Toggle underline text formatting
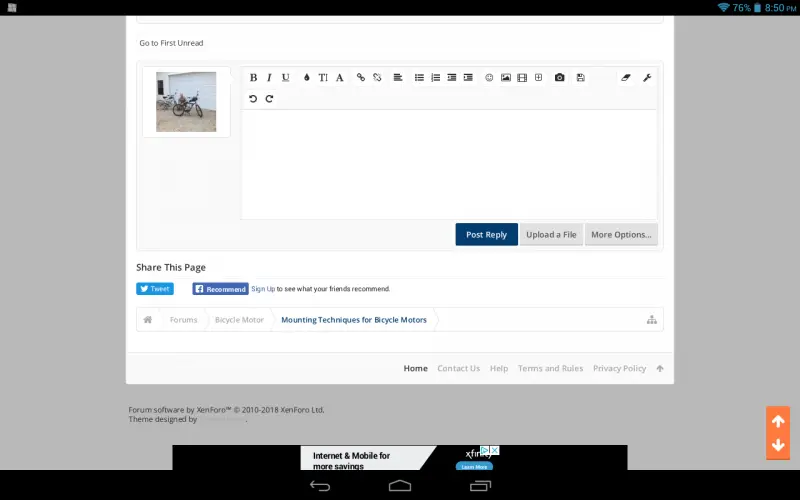 (x=285, y=78)
